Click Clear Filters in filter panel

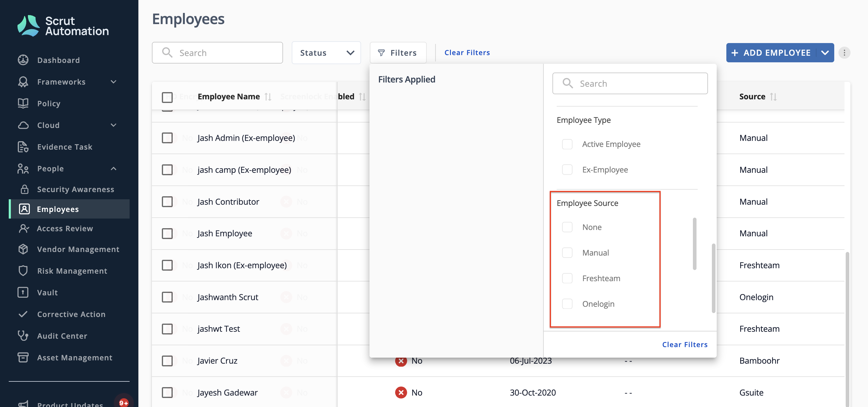pyautogui.click(x=685, y=344)
